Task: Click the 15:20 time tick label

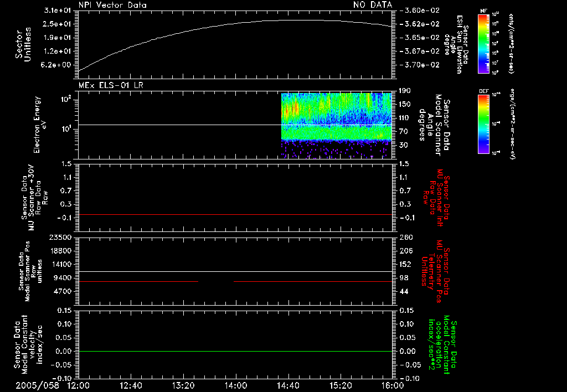Action: 341,385
